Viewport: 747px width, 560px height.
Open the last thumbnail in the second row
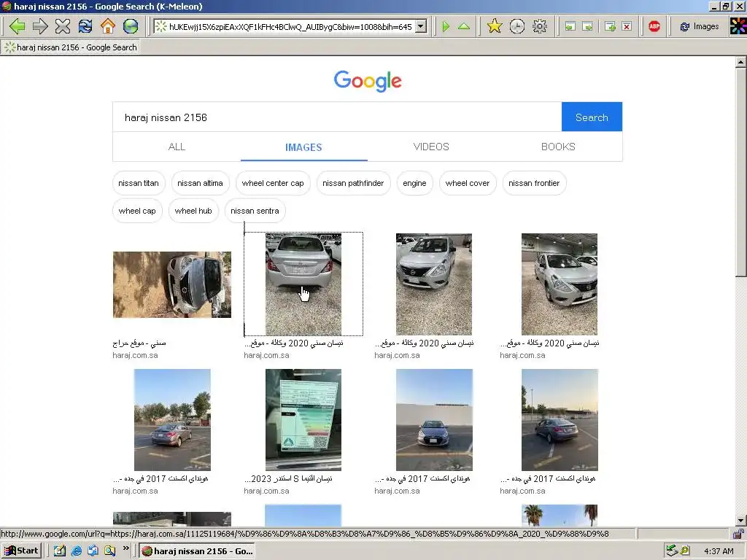[560, 420]
